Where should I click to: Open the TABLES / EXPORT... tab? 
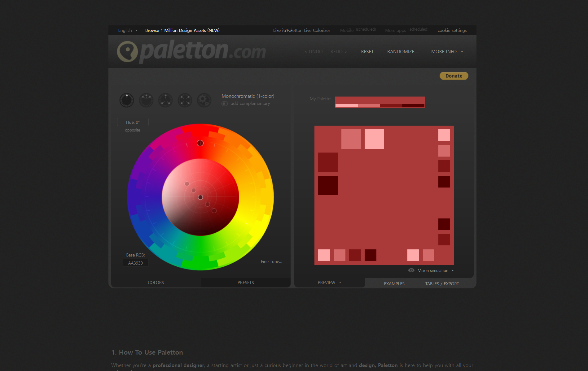(443, 284)
